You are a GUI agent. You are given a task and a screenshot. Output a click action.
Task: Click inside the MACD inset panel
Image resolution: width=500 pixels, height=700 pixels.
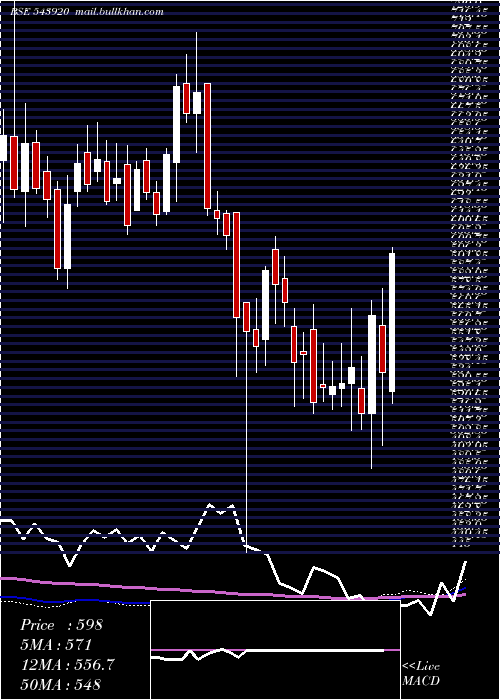click(275, 650)
